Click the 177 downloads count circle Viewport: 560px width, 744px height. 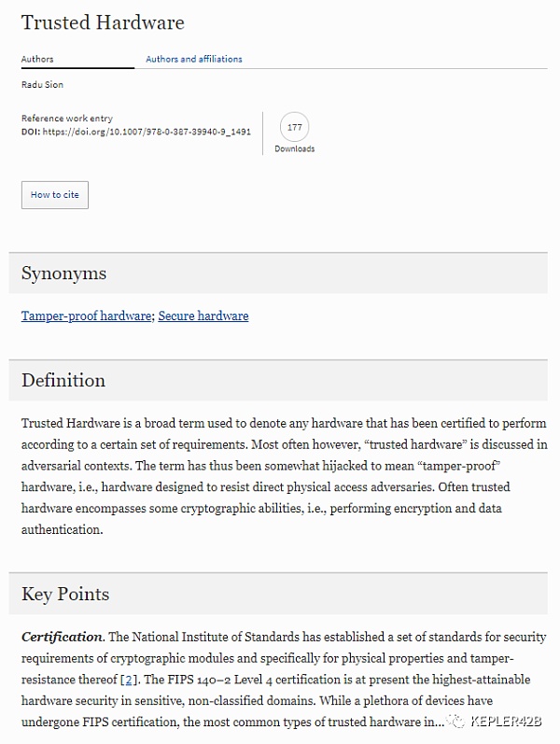(294, 127)
